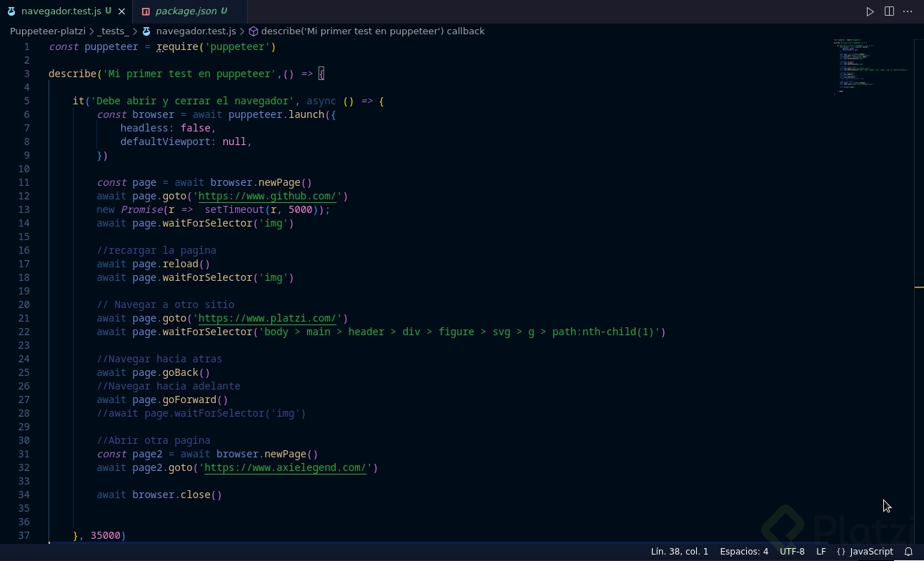
Task: Select line number 34 in the gutter
Action: pyautogui.click(x=24, y=495)
